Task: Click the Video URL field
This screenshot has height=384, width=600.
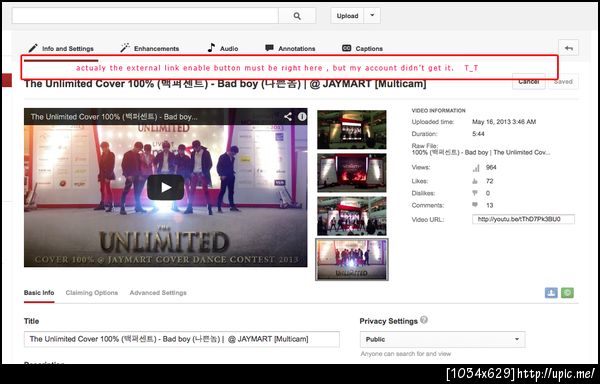Action: pyautogui.click(x=523, y=220)
